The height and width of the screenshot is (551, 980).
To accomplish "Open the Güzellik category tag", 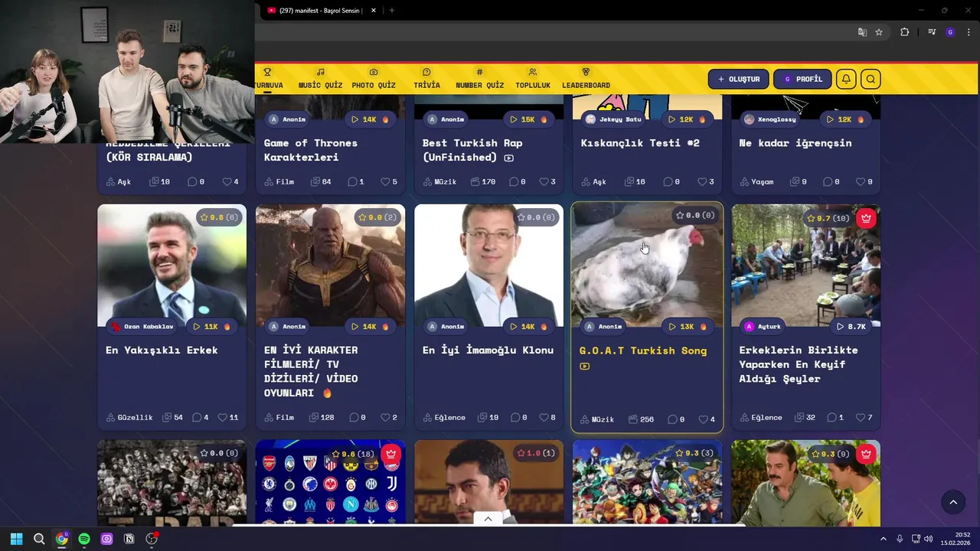I will pyautogui.click(x=129, y=417).
